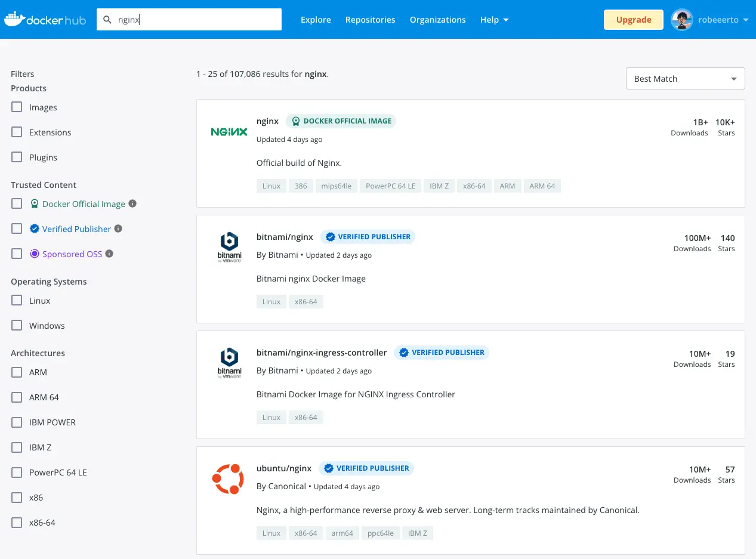Click info icon beside Sponsored OSS

pyautogui.click(x=109, y=254)
